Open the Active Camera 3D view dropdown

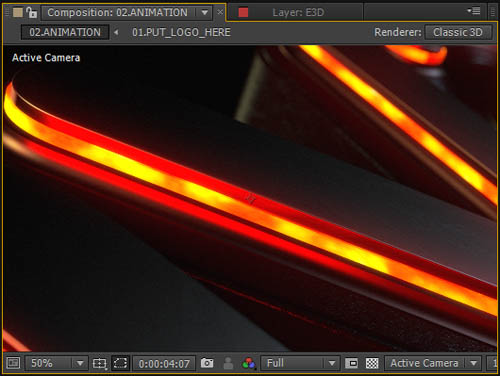(433, 363)
